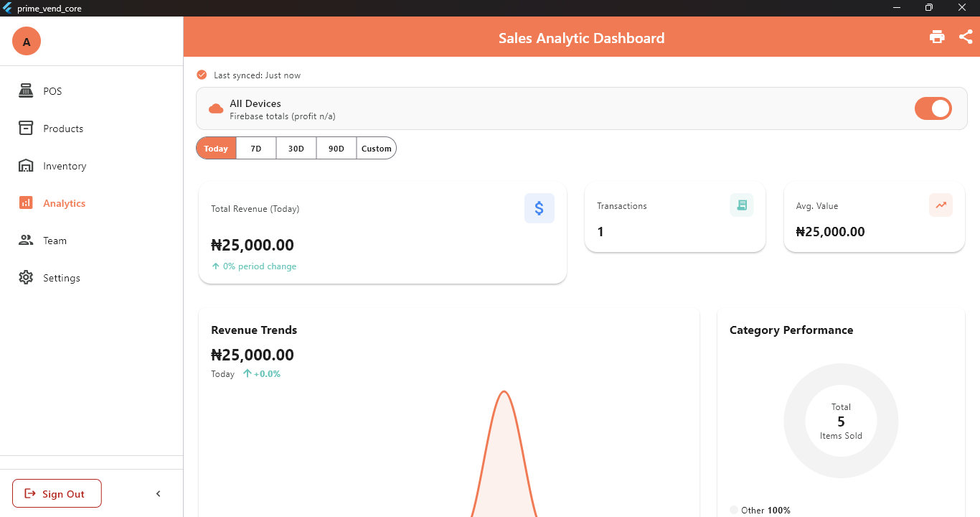The height and width of the screenshot is (517, 980).
Task: Click the "Other 100%" legend entry
Action: [x=760, y=510]
